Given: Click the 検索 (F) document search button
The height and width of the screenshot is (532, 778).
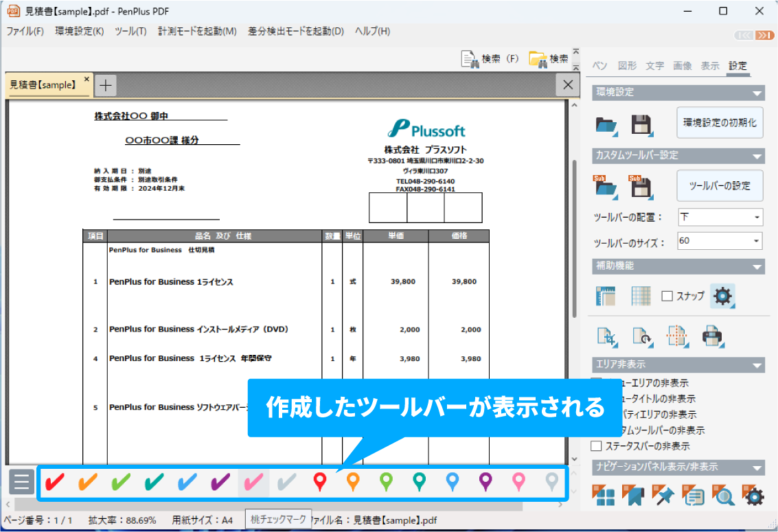Looking at the screenshot, I should pos(490,59).
